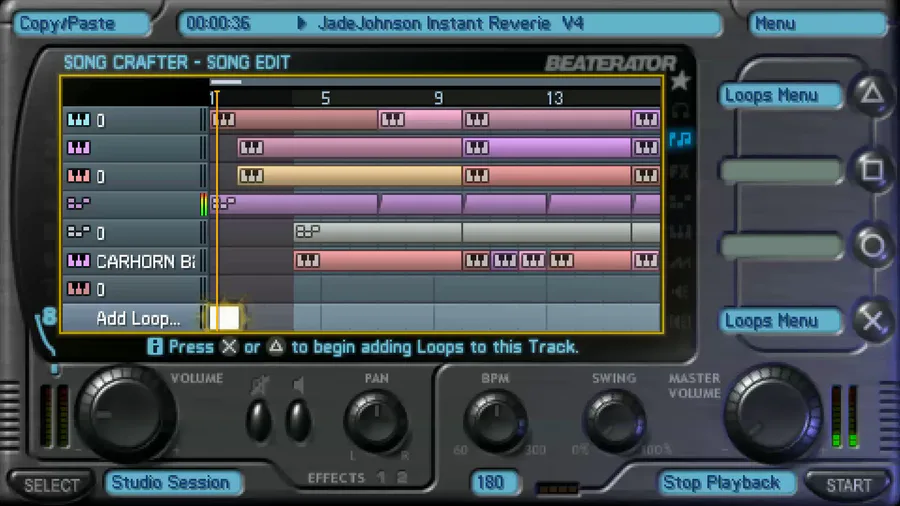Adjust the Pan knob
This screenshot has height=506, width=900.
[x=376, y=422]
